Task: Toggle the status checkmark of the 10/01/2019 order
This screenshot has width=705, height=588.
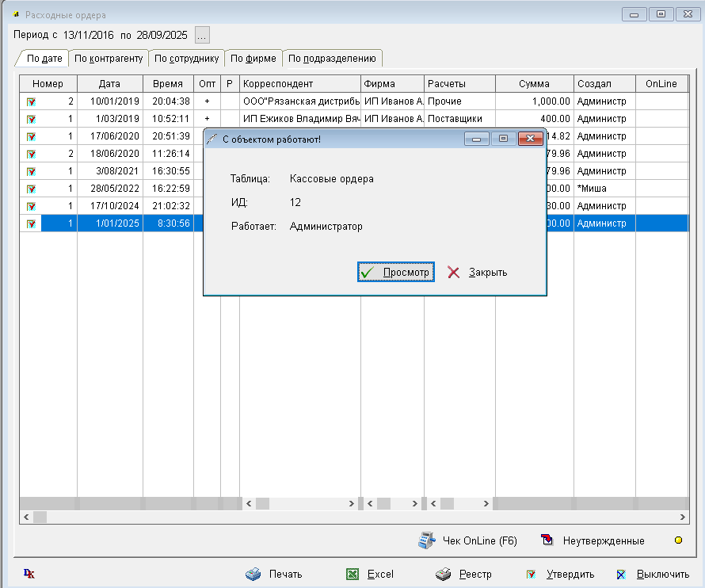Action: 31,101
